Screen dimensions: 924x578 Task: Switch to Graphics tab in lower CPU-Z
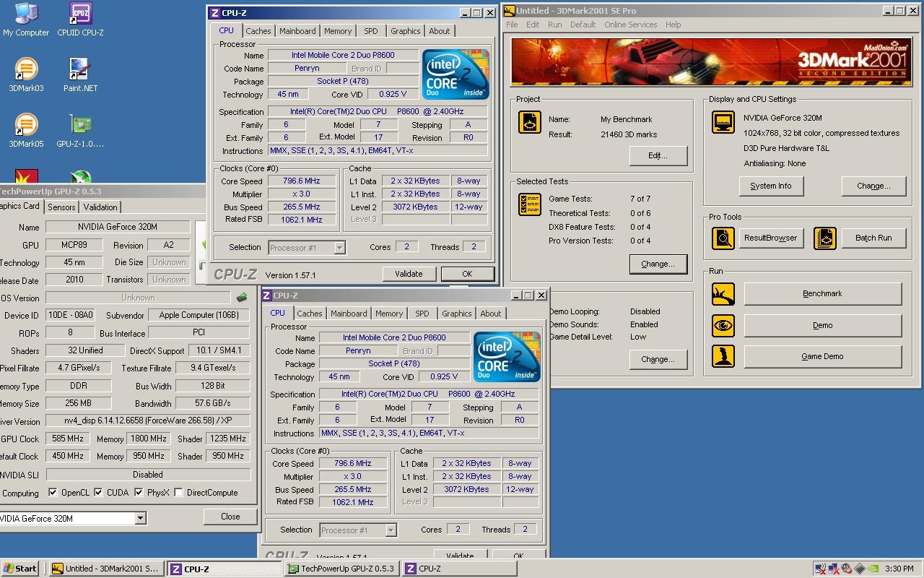[456, 314]
